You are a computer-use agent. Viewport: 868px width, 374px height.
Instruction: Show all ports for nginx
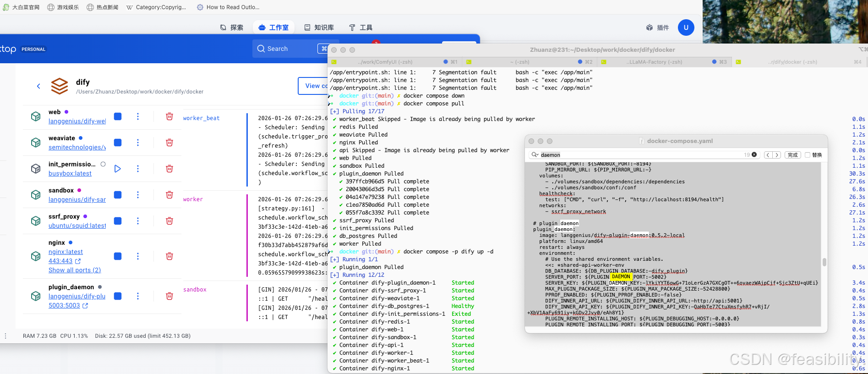point(75,270)
